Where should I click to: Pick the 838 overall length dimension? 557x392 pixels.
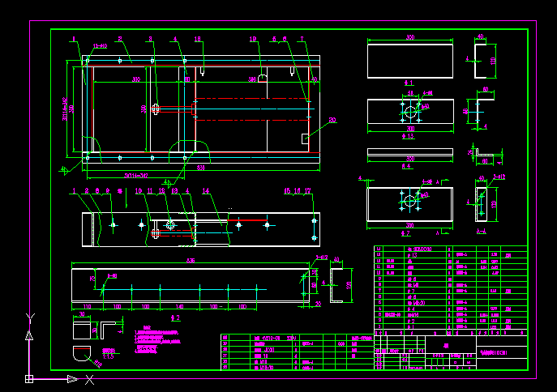(200, 167)
